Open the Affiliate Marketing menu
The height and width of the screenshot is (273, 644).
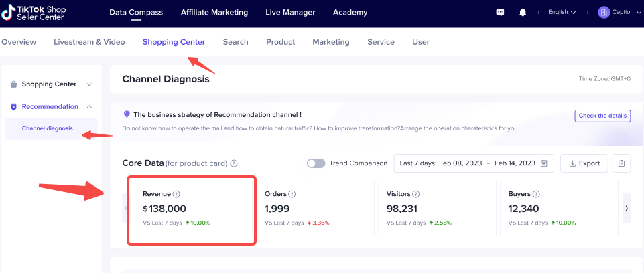[214, 12]
